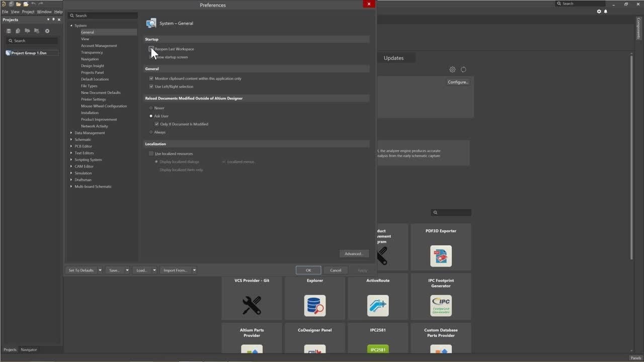Switch to the Updates tab

point(393,58)
